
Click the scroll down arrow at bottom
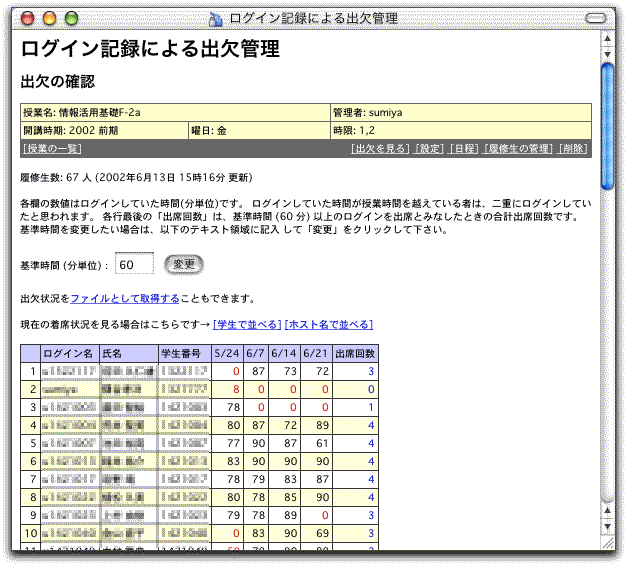point(607,526)
